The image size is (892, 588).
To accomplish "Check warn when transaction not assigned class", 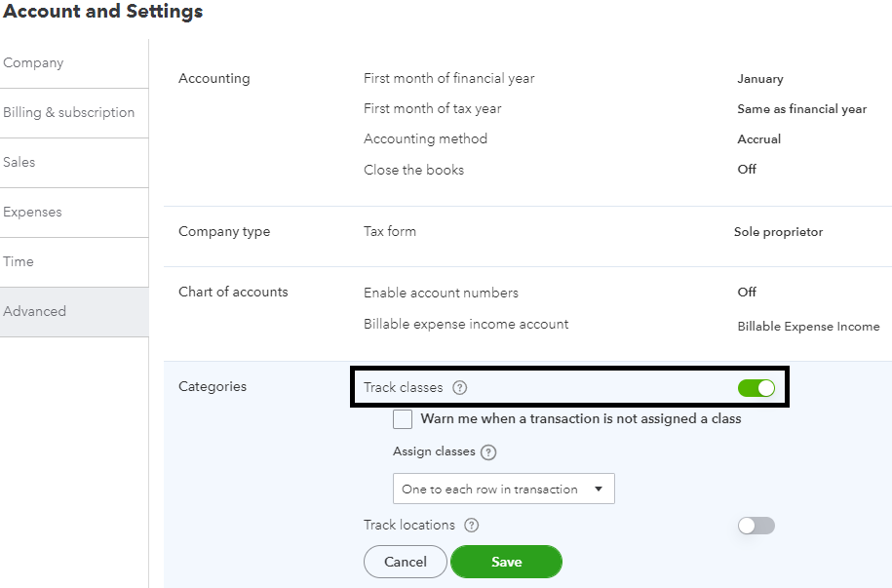I will click(403, 419).
